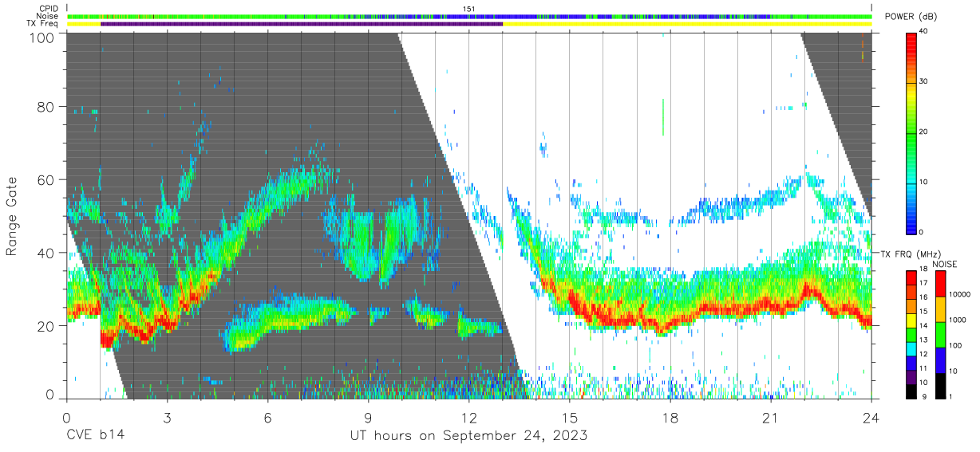Click the 9 tick on UT hours axis
Screen dimensions: 980x452
point(368,417)
